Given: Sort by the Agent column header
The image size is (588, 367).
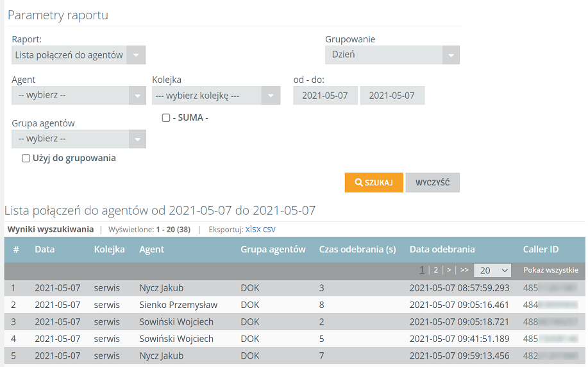Looking at the screenshot, I should point(151,250).
